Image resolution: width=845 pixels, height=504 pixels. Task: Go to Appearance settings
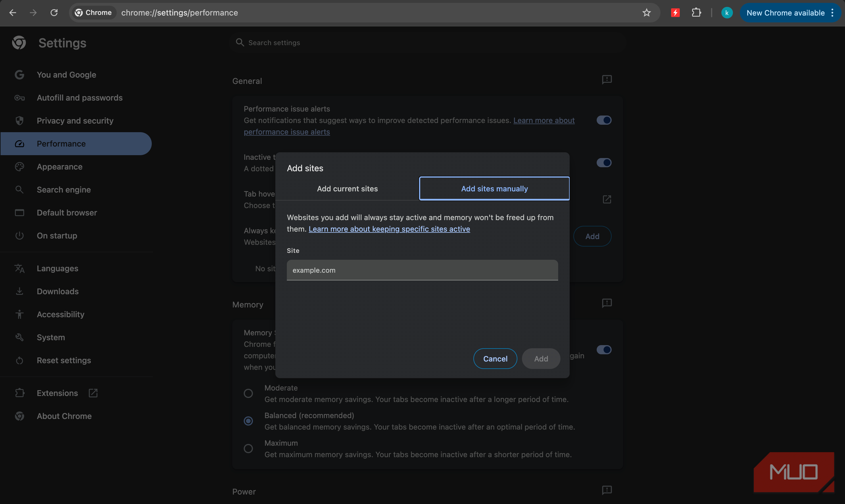pyautogui.click(x=76, y=167)
